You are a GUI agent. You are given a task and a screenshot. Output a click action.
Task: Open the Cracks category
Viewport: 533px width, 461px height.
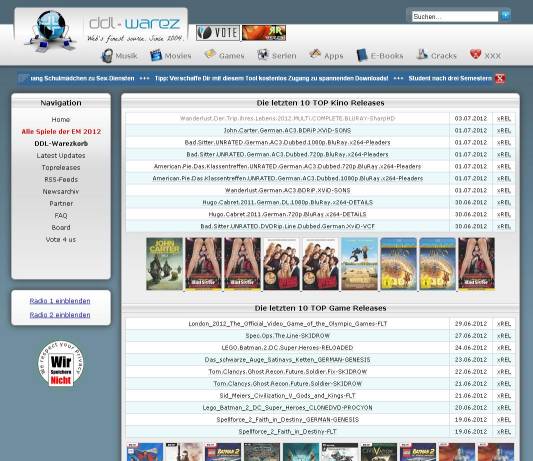[444, 56]
